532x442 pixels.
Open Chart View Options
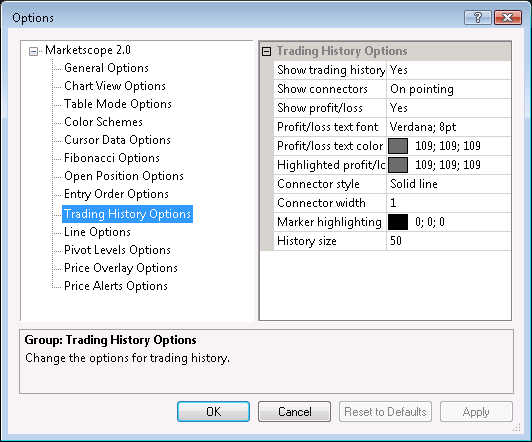tap(115, 86)
